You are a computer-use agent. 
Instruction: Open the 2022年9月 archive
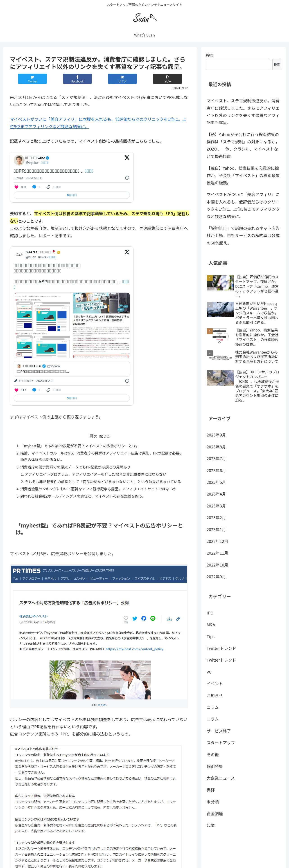tap(216, 577)
